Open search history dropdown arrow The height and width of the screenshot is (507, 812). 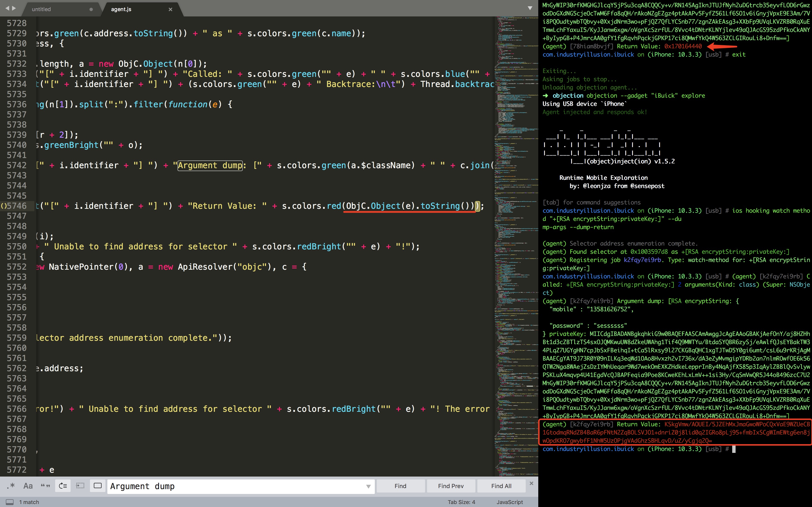368,486
